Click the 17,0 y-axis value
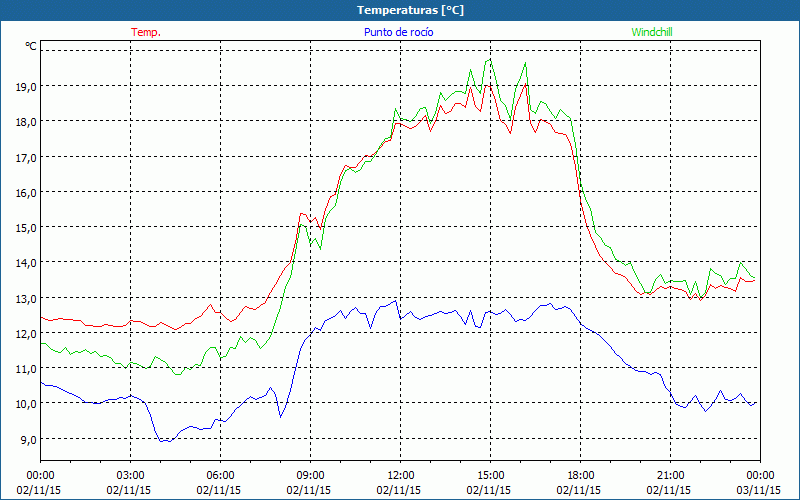This screenshot has width=800, height=500. coord(26,158)
